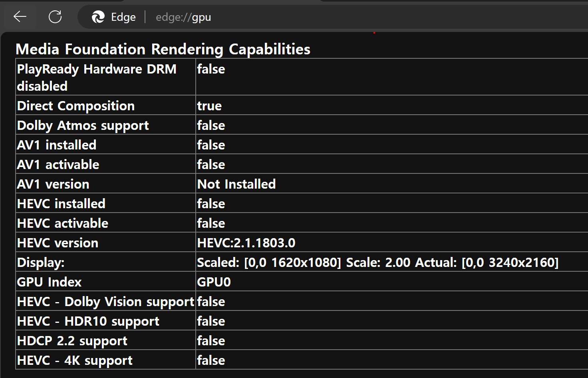Select the heading Media Foundation Rendering Capabilities
Image resolution: width=588 pixels, height=378 pixels.
[163, 49]
